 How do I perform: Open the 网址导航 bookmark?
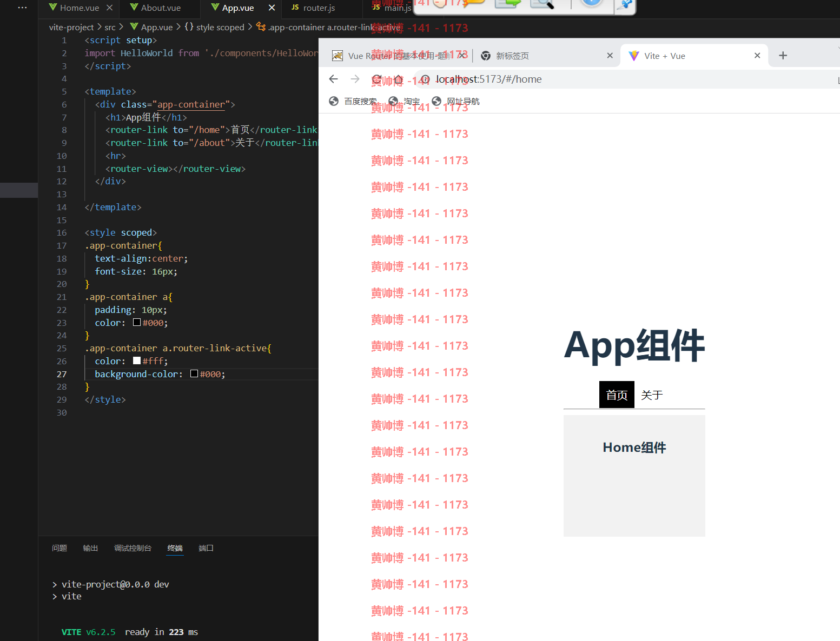pos(455,101)
